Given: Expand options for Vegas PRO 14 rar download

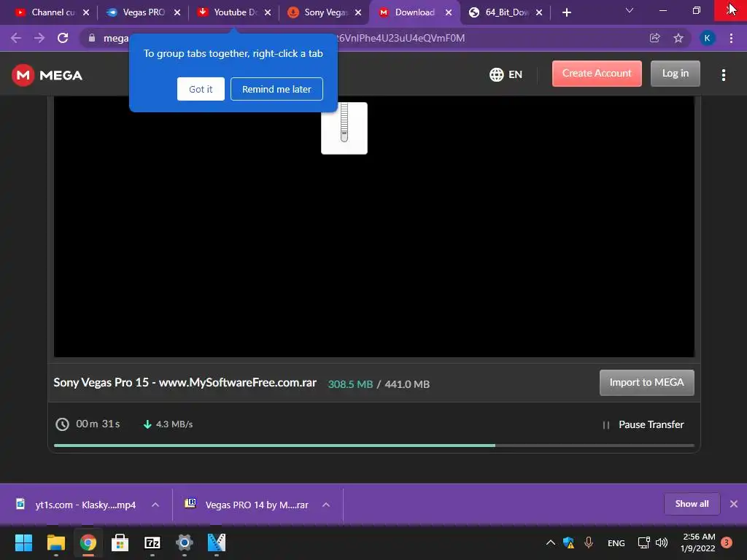Looking at the screenshot, I should pos(326,505).
